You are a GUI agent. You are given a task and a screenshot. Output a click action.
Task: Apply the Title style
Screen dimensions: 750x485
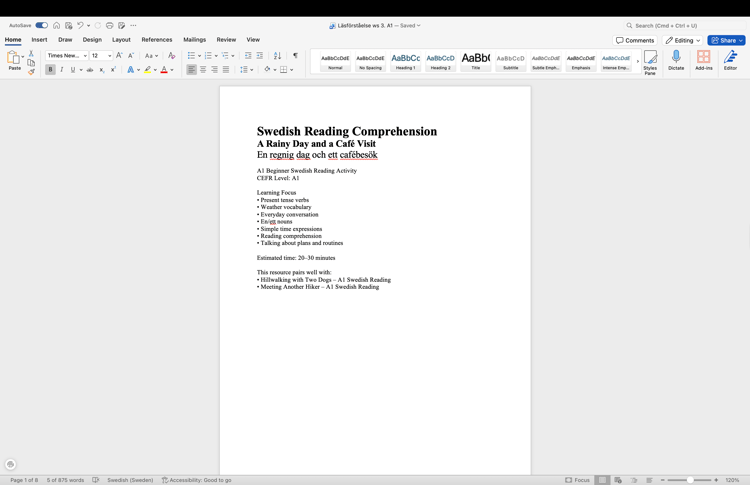[475, 61]
